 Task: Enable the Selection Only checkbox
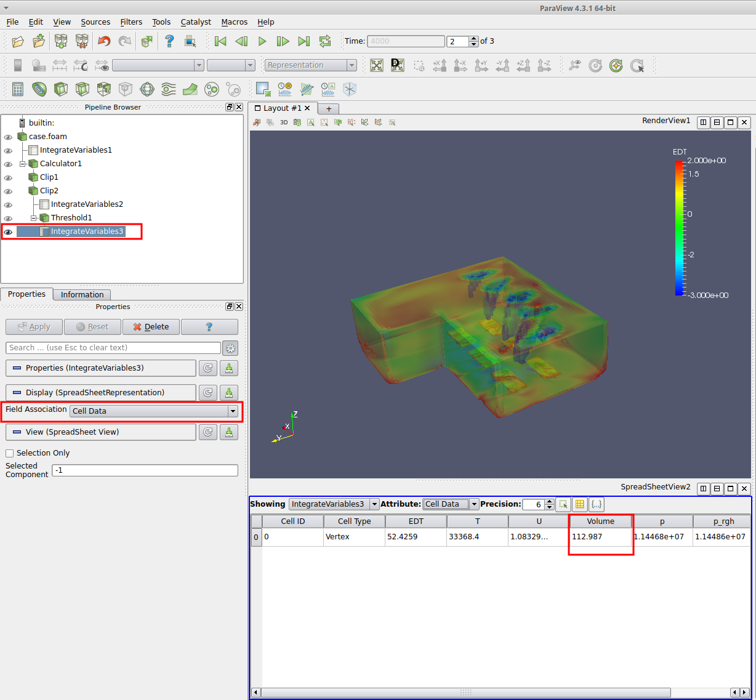[10, 453]
